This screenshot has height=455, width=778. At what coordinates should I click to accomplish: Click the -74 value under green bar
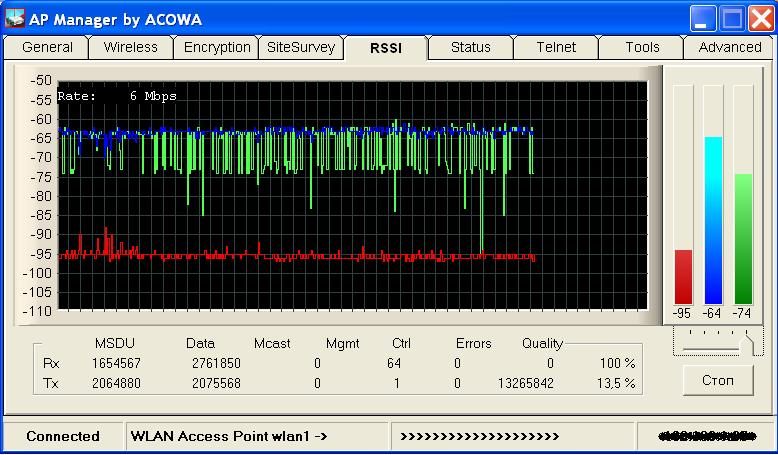[742, 313]
